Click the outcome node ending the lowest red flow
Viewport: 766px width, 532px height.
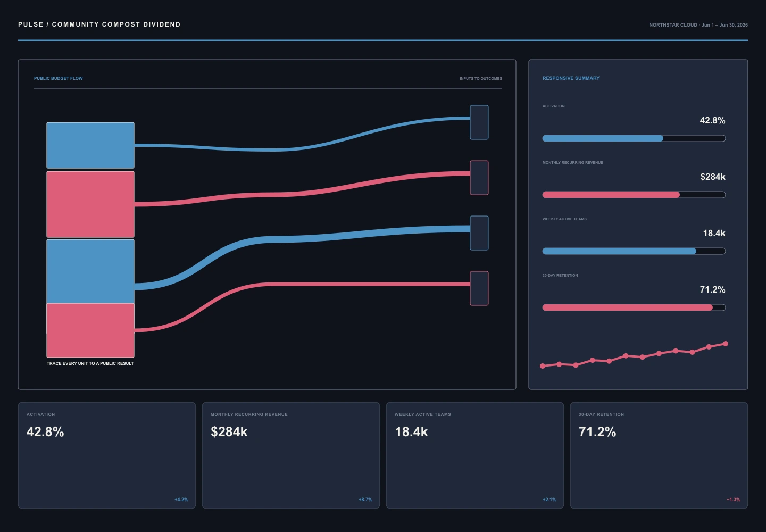(479, 288)
